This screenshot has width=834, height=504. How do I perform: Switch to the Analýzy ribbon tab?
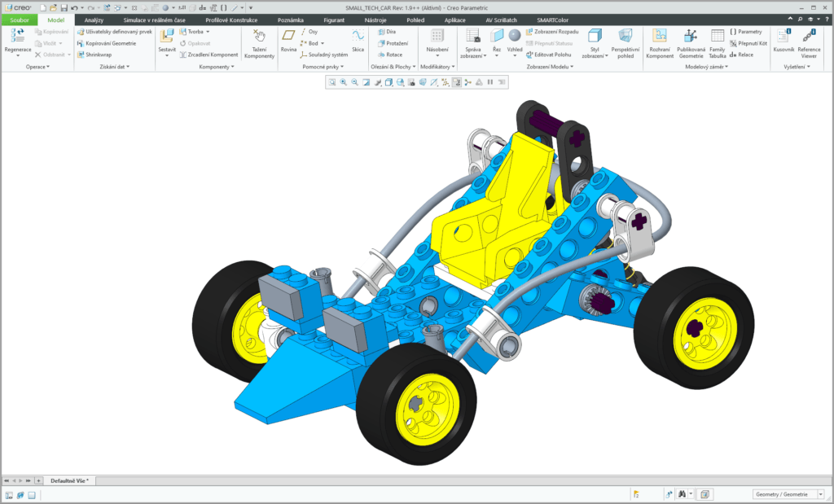(95, 20)
